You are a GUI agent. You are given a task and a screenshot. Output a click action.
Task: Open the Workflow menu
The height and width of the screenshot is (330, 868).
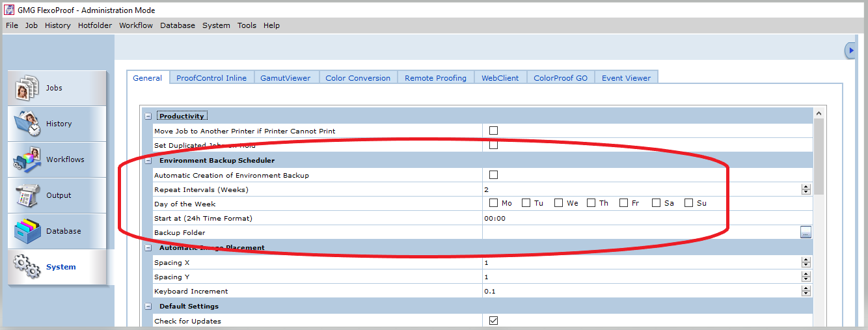pyautogui.click(x=136, y=25)
